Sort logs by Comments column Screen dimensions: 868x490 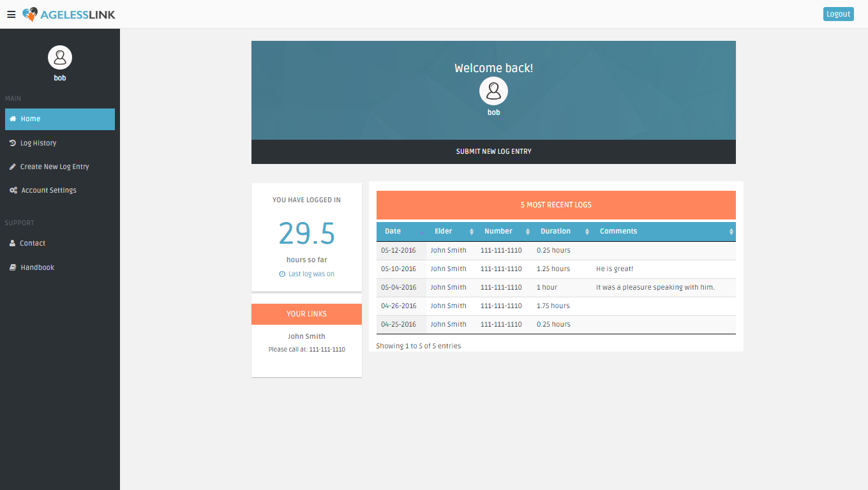coord(662,231)
